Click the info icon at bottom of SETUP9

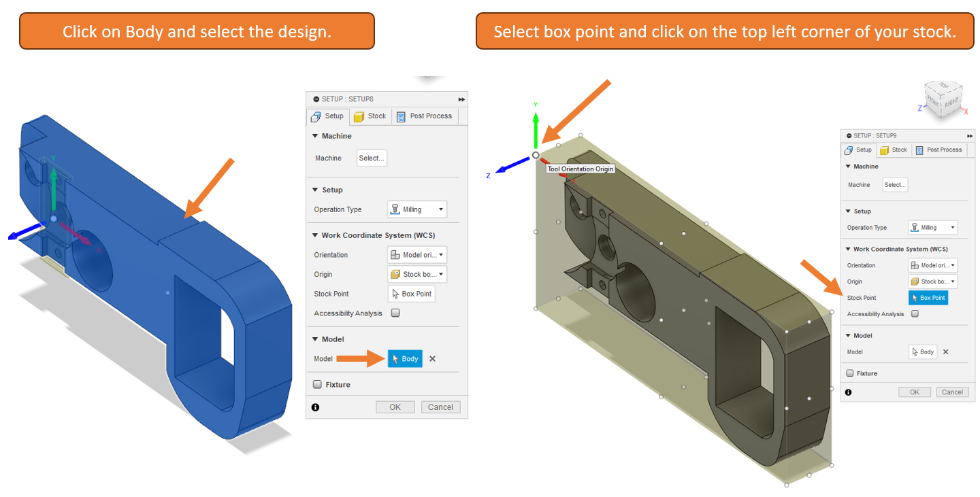point(848,392)
